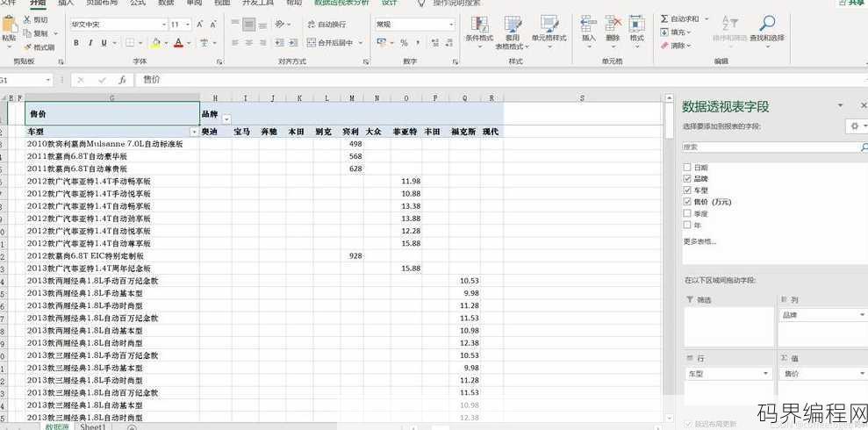This screenshot has width=868, height=430.
Task: Open the 车型 dropdown in Rows area
Action: pos(766,374)
